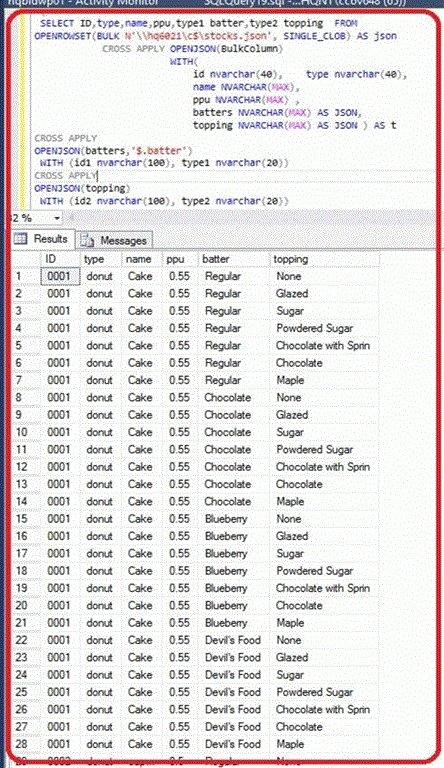The height and width of the screenshot is (768, 444).
Task: Click the name column header
Action: pos(142,259)
